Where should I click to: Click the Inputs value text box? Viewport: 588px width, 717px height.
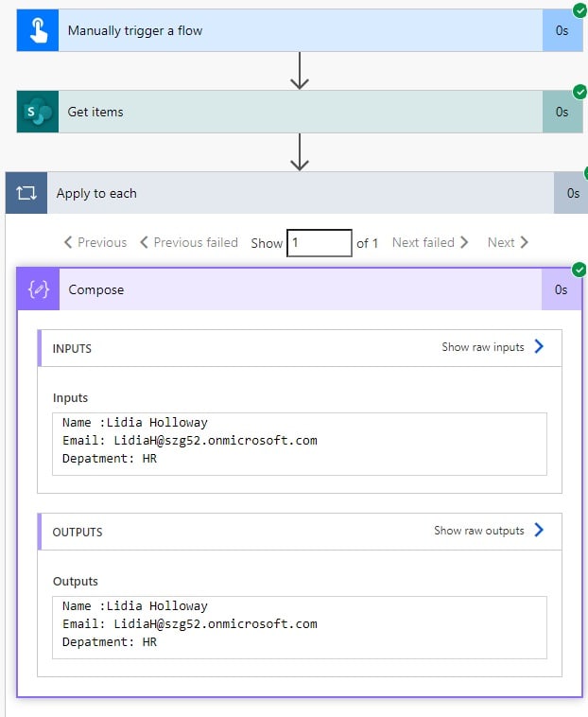point(300,444)
